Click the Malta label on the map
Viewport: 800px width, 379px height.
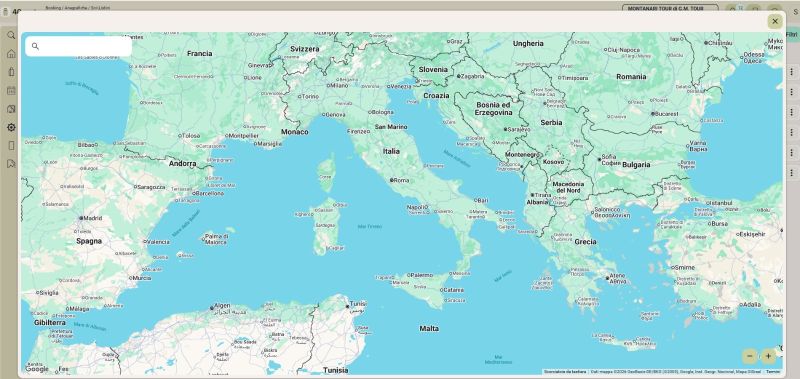[x=429, y=329]
